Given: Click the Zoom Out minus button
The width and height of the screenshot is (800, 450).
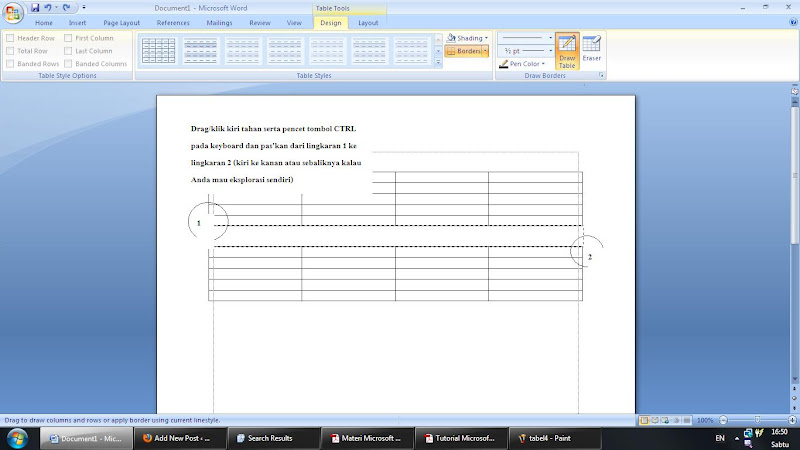Looking at the screenshot, I should tap(723, 420).
